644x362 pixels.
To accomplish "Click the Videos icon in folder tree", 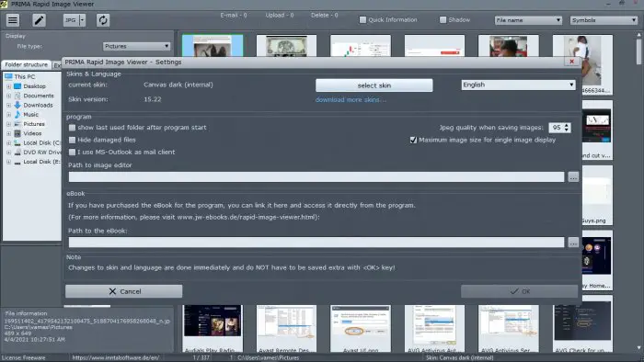I will click(x=17, y=133).
